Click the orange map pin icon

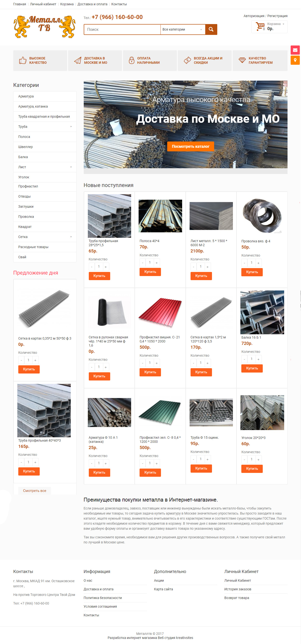(x=295, y=60)
